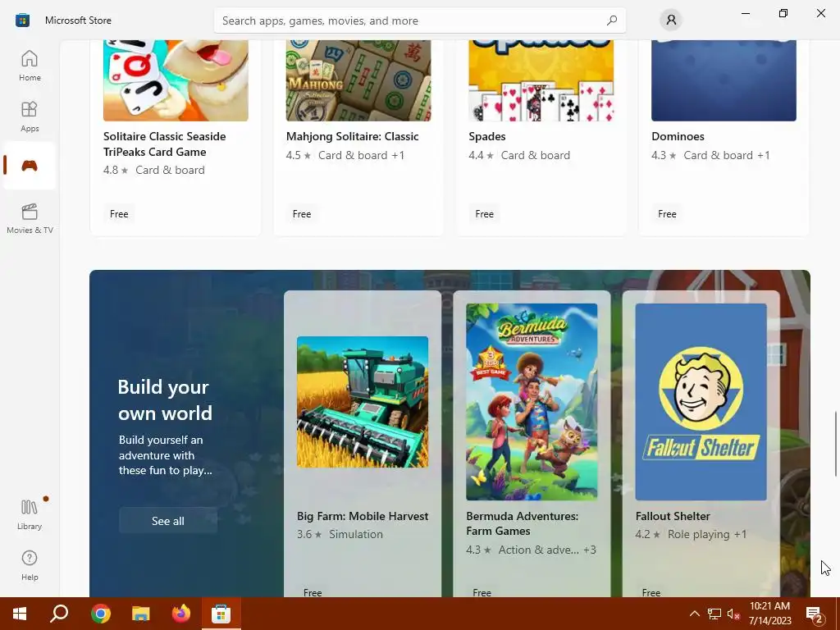Open Mahjong Solitaire: Classic thumbnail
The height and width of the screenshot is (630, 840).
click(358, 80)
